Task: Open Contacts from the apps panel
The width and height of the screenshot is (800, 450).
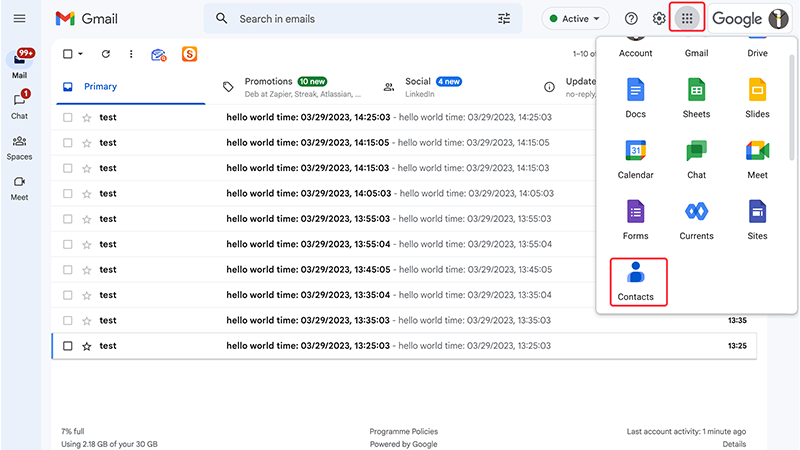Action: pyautogui.click(x=638, y=282)
